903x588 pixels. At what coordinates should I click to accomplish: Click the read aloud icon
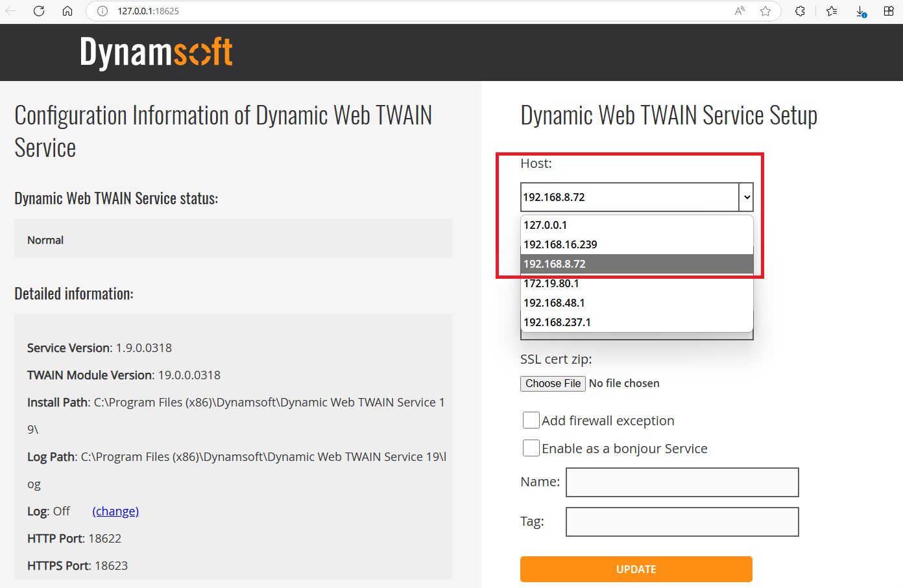click(x=740, y=11)
